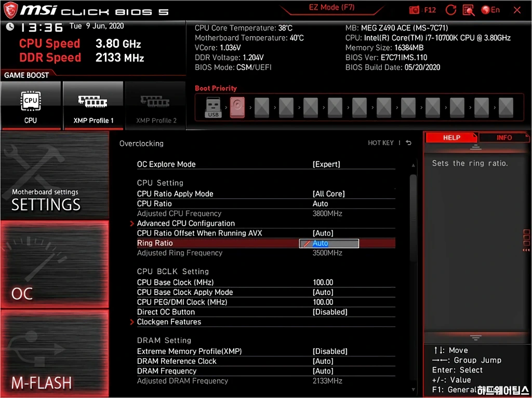Click the third boot priority slot

click(262, 107)
